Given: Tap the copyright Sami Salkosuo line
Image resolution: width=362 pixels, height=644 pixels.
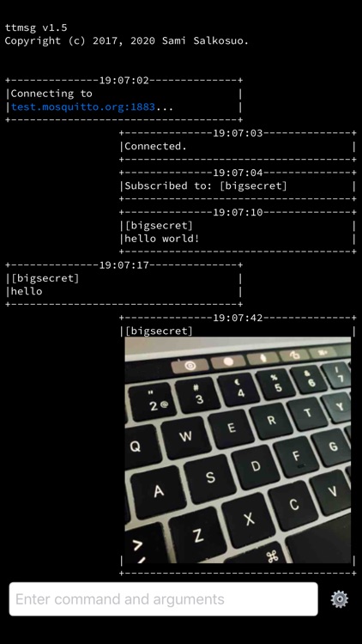Looking at the screenshot, I should coord(127,40).
